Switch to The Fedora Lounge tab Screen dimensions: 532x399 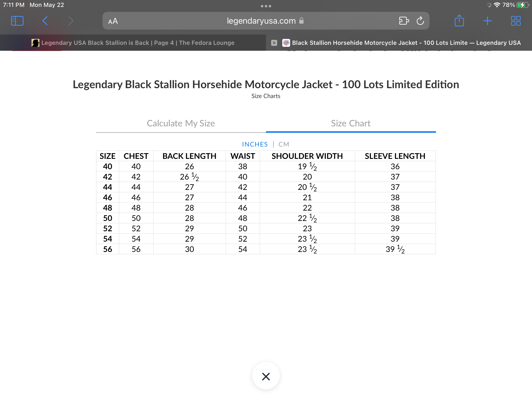133,43
